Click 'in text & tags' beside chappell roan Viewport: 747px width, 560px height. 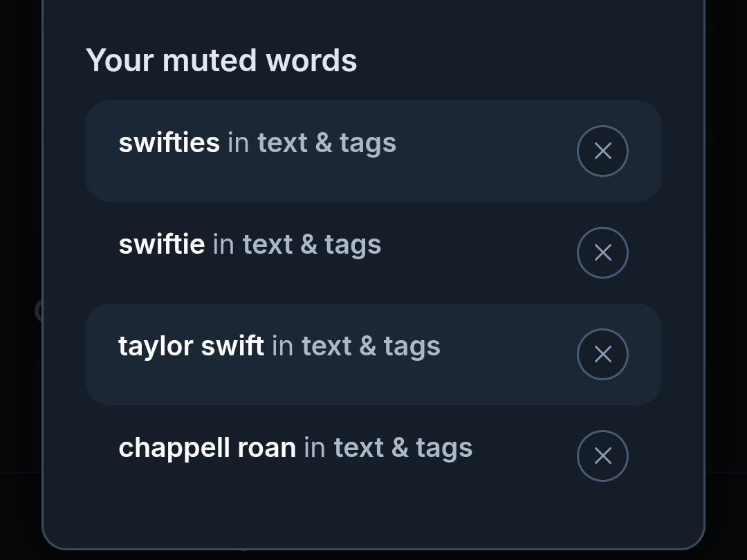coord(388,448)
